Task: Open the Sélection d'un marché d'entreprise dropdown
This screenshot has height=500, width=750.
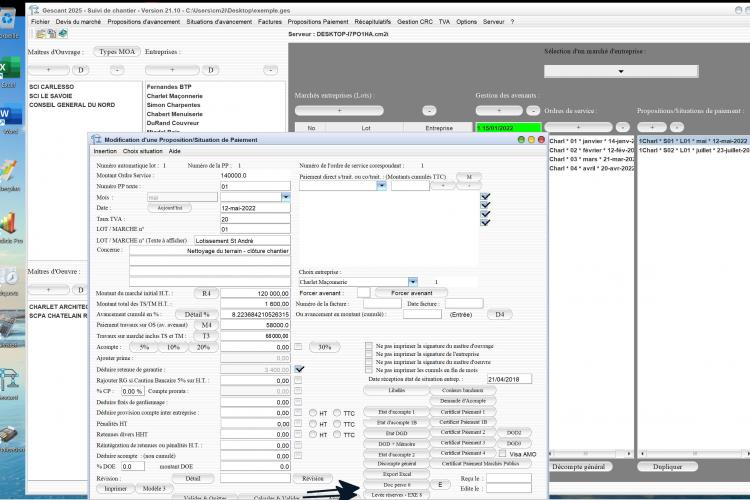Action: (621, 71)
